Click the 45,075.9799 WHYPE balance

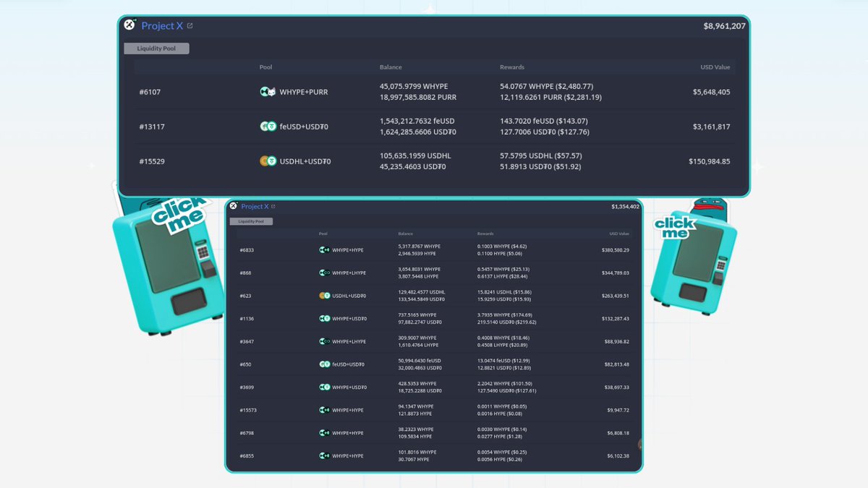(414, 87)
